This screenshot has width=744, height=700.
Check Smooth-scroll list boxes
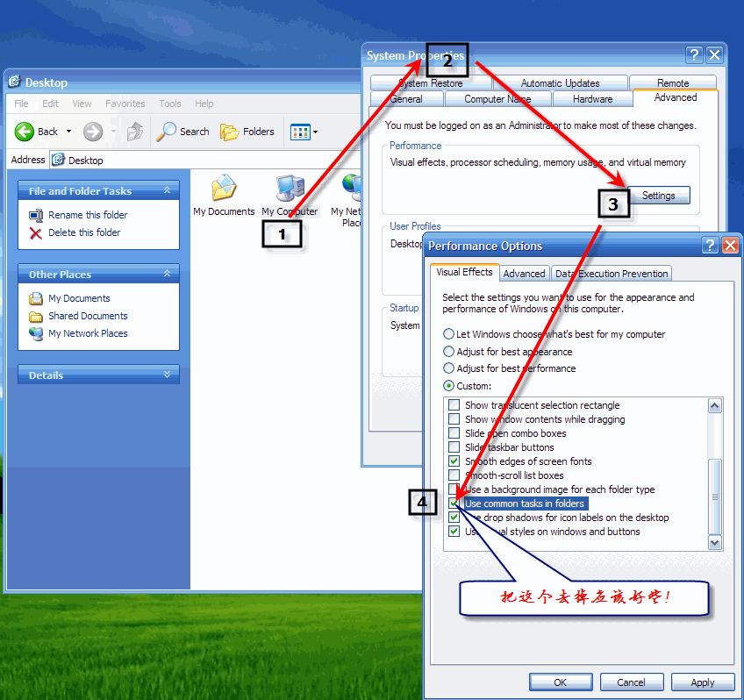point(454,475)
